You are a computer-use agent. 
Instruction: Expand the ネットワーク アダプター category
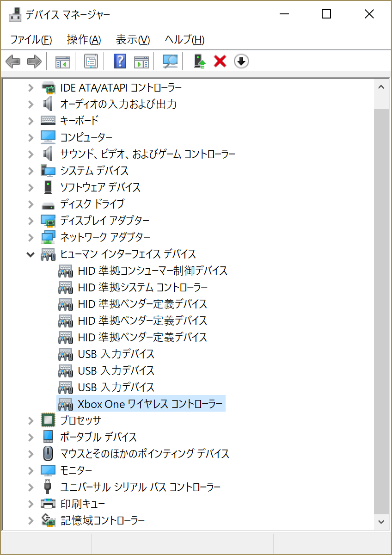(x=30, y=237)
